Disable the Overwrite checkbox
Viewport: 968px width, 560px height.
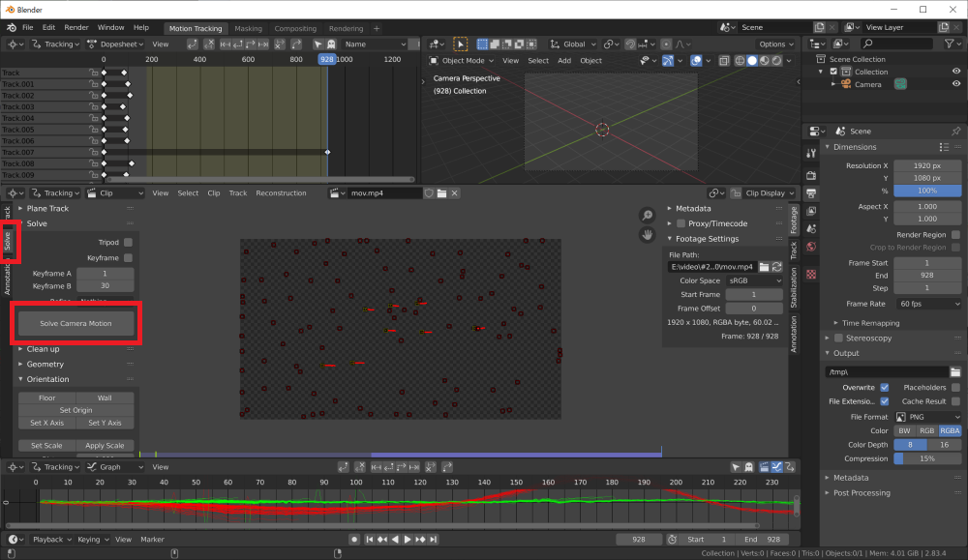coord(885,387)
